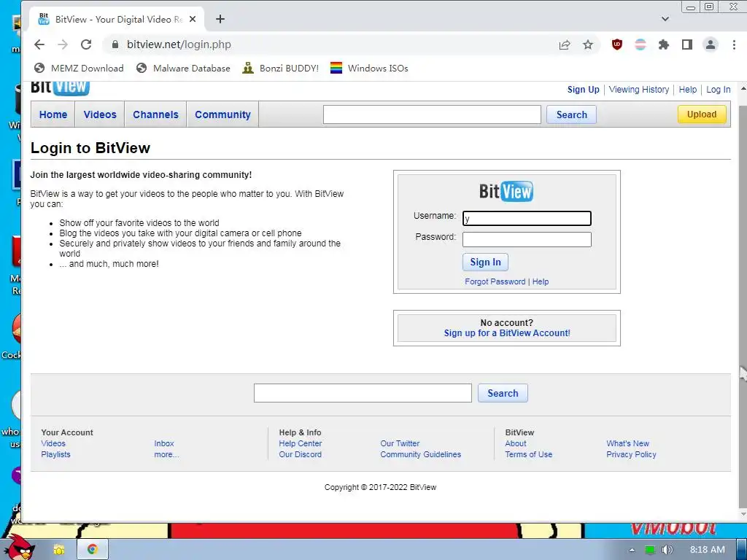Open the Bonzi BUDDY! bookmark
The image size is (747, 560).
pos(281,68)
